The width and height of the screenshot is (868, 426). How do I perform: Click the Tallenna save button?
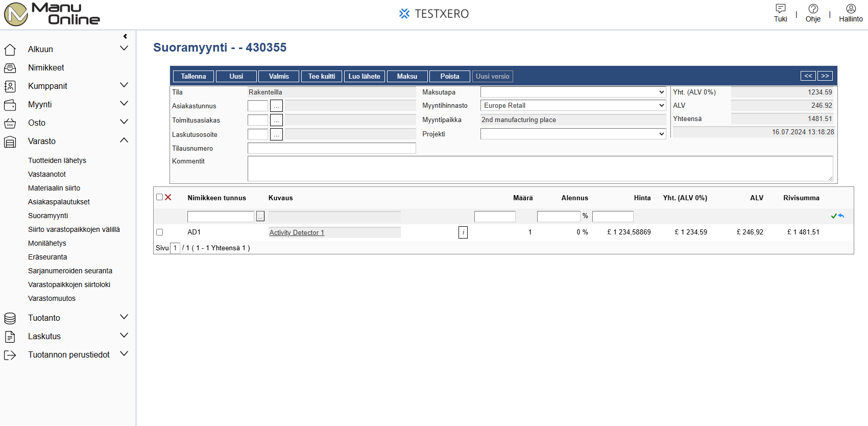coord(194,76)
